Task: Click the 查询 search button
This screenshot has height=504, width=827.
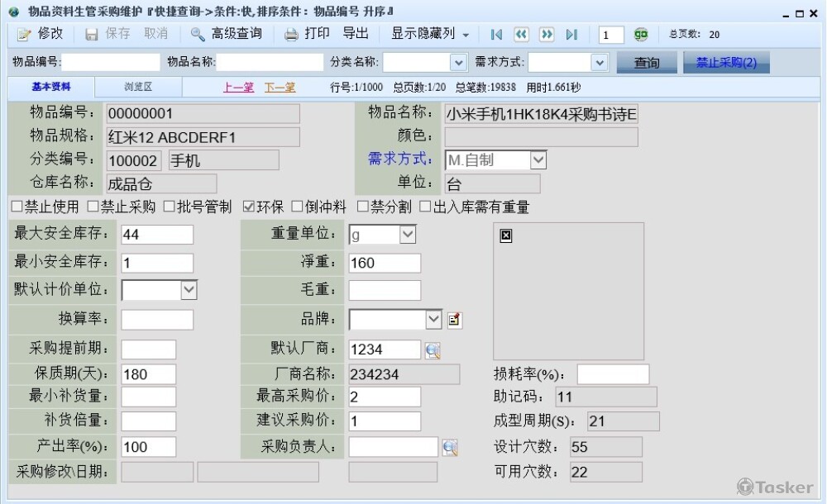Action: [647, 63]
